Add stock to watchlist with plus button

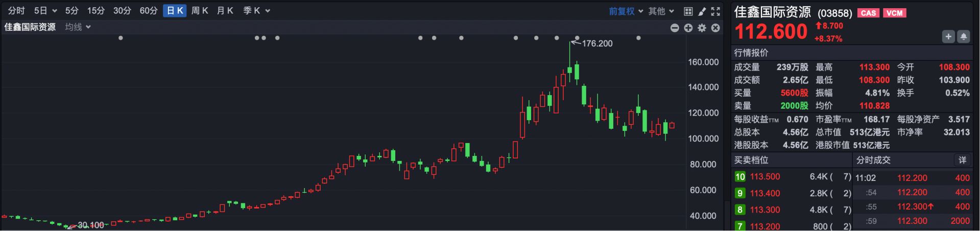948,36
